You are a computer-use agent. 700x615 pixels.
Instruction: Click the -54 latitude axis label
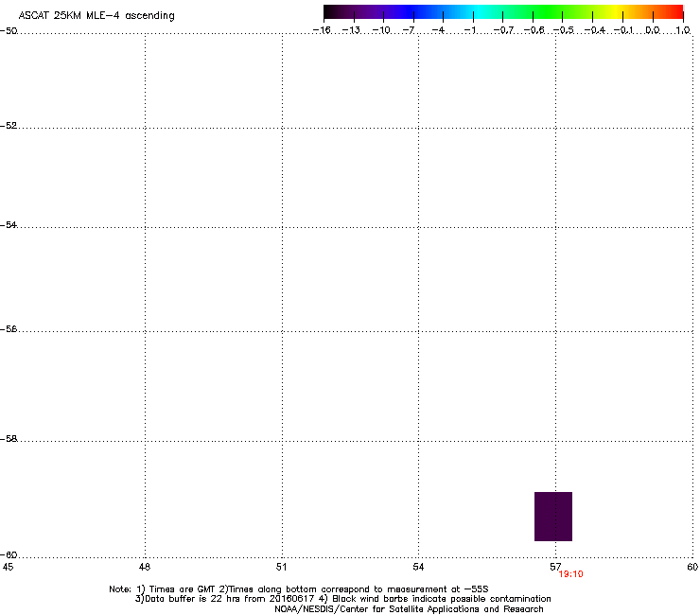click(9, 225)
